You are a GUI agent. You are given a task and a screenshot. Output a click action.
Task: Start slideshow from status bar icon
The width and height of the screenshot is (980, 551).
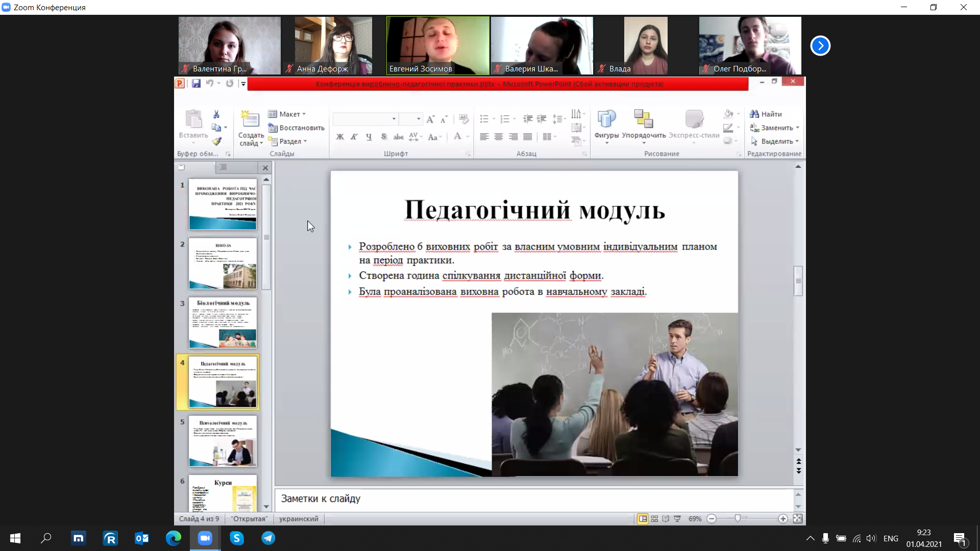click(677, 519)
